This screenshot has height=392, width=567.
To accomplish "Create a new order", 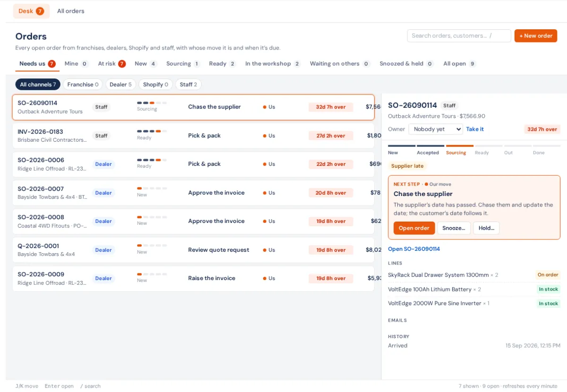I will click(536, 36).
